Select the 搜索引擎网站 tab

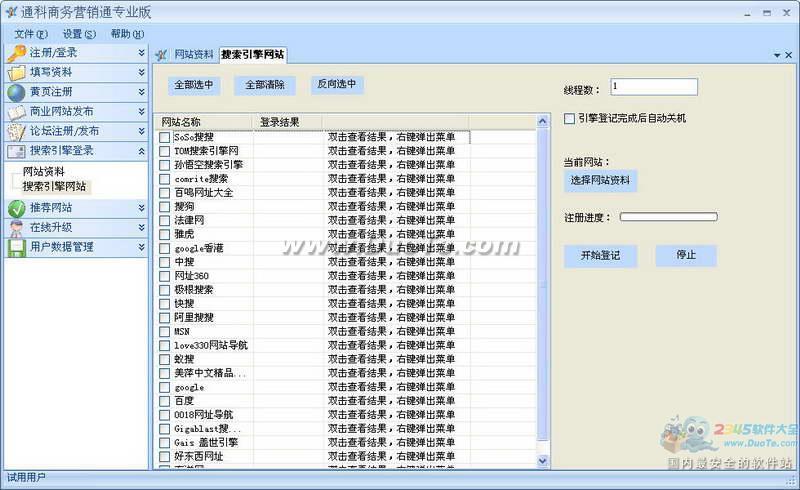(x=253, y=55)
